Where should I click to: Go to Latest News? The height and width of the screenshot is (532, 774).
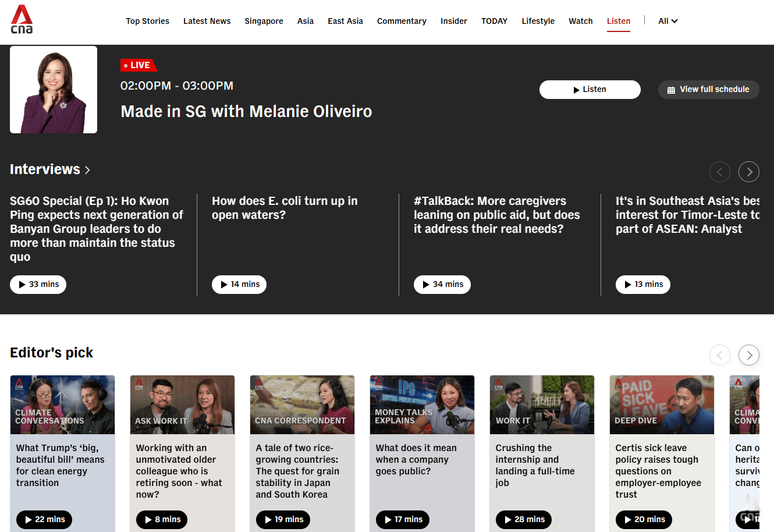click(207, 21)
